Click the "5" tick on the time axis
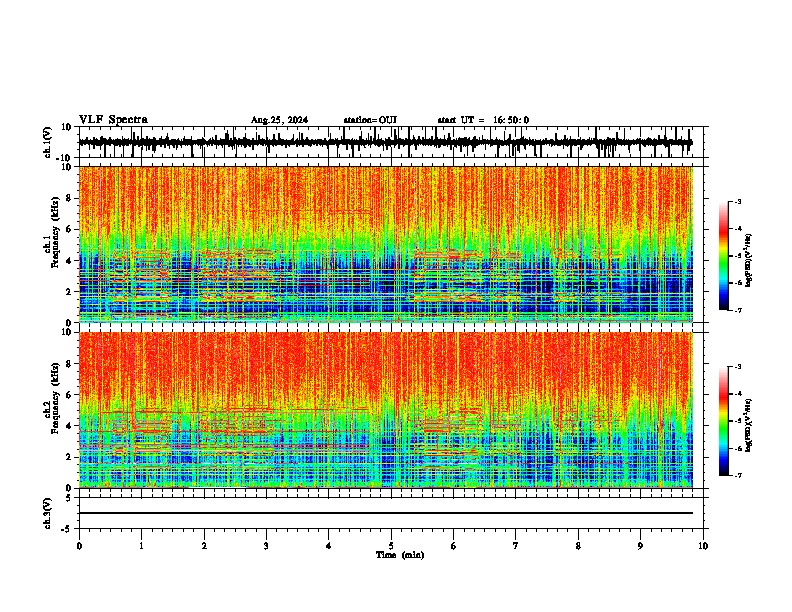Image resolution: width=792 pixels, height=612 pixels. point(391,546)
